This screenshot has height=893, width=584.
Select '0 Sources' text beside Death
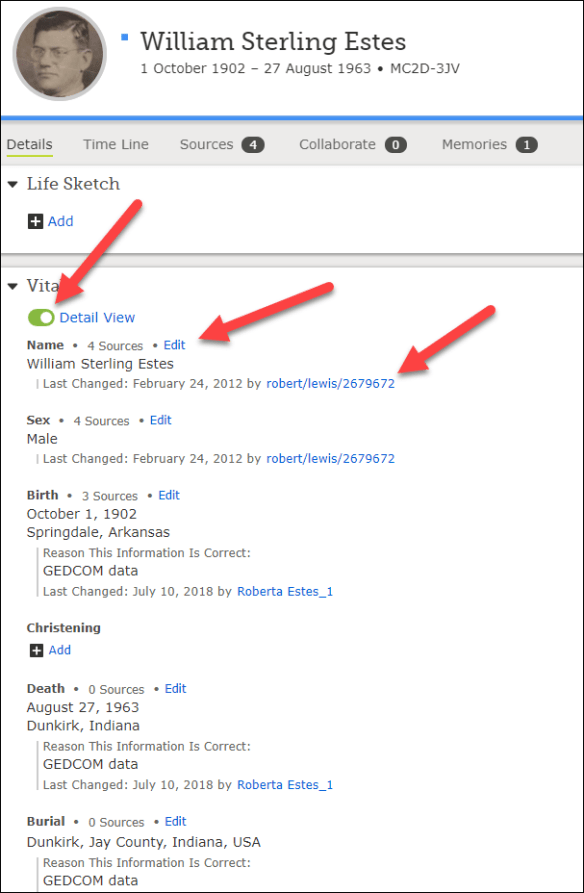116,689
